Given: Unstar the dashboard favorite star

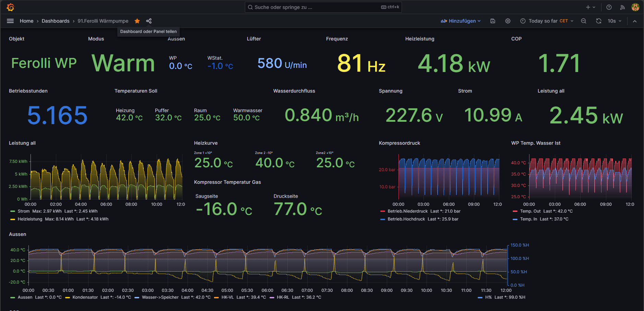Looking at the screenshot, I should [x=137, y=21].
